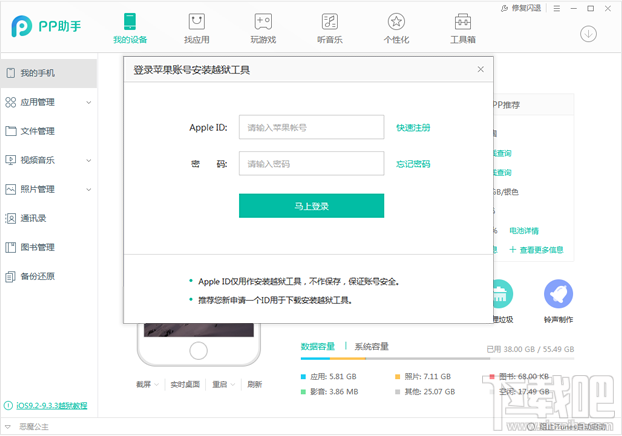Click the PP助手 logo
This screenshot has height=436, width=622.
[x=46, y=26]
